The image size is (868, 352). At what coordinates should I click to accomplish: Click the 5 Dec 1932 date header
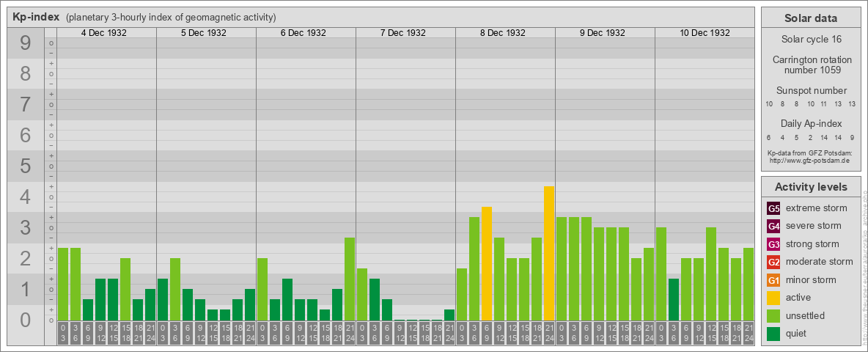point(203,33)
